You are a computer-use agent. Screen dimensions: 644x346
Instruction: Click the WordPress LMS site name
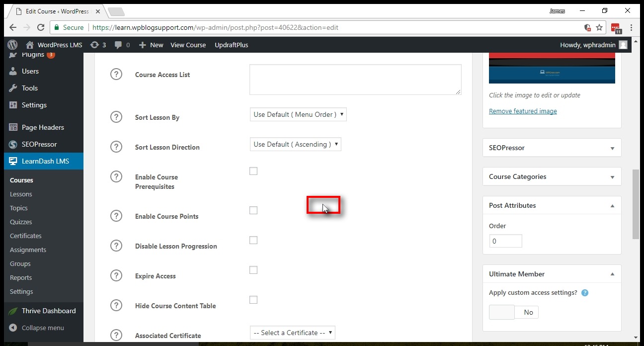coord(54,45)
